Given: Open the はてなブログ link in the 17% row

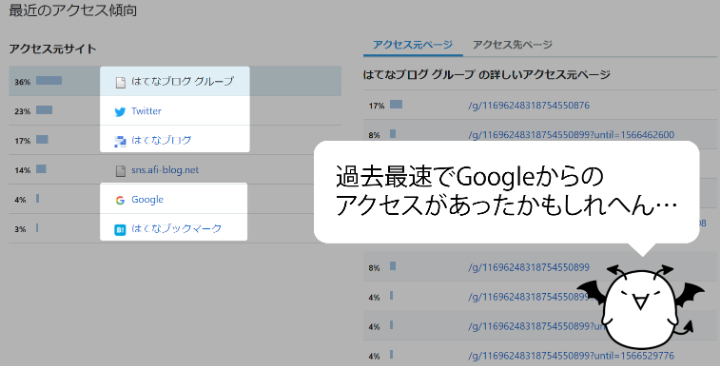Looking at the screenshot, I should 161,140.
